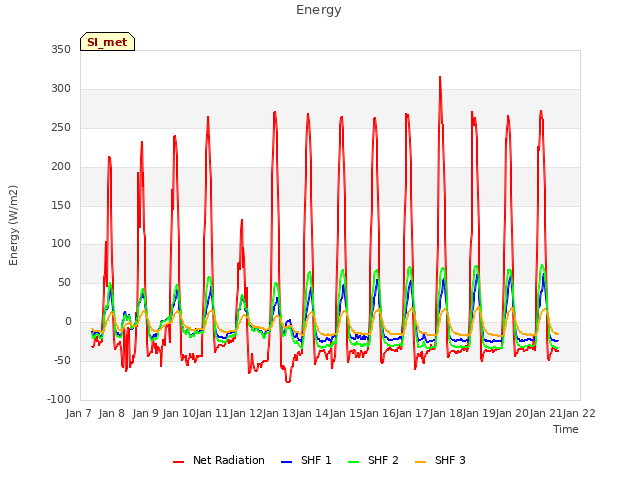Viewport: 640px width, 480px height.
Task: Click the 150 y-axis tick label
Action: tap(61, 205)
